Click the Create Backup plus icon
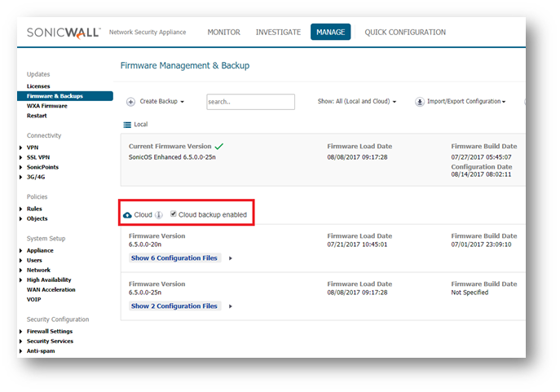 pos(130,102)
